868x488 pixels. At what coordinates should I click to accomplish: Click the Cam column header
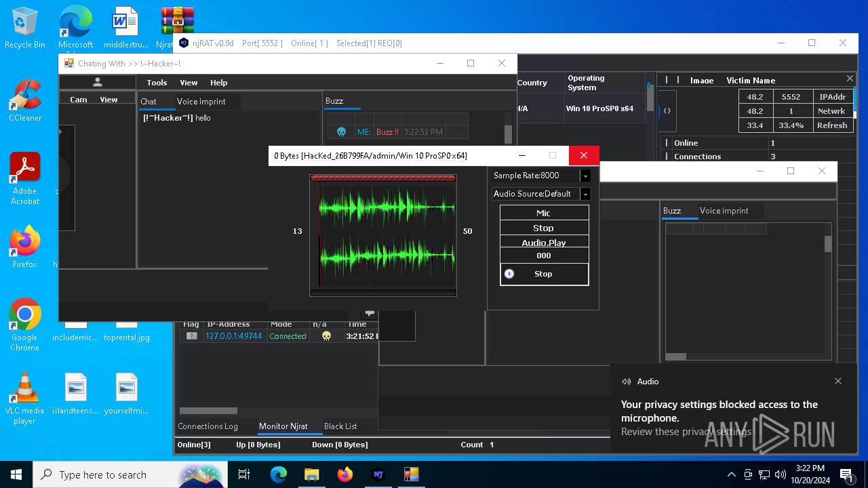[x=79, y=100]
